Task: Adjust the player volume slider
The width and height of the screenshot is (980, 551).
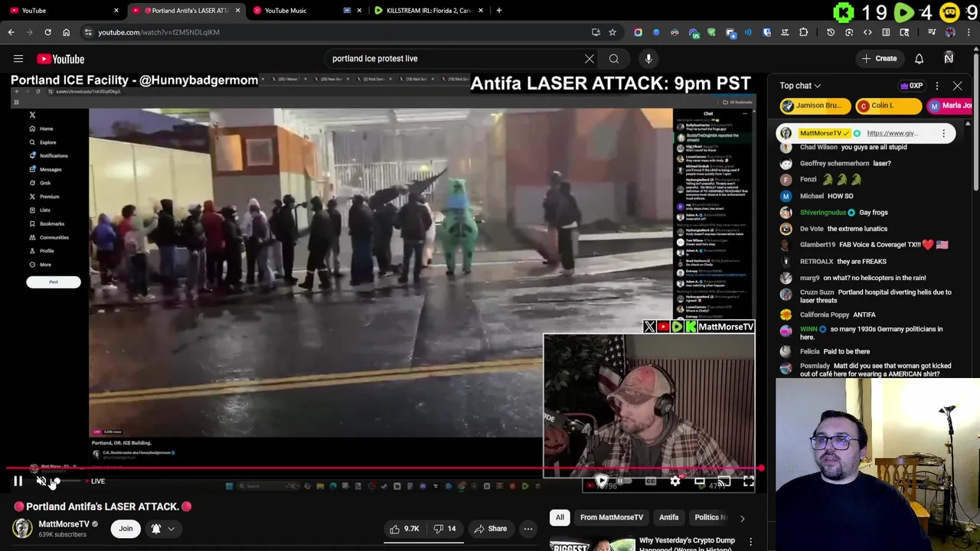Action: [x=67, y=481]
